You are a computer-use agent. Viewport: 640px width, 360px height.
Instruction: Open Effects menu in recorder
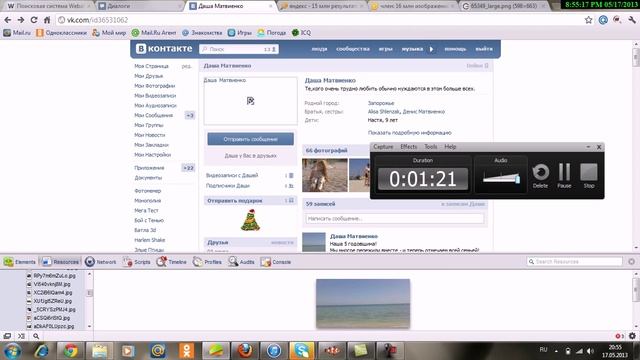[x=409, y=147]
